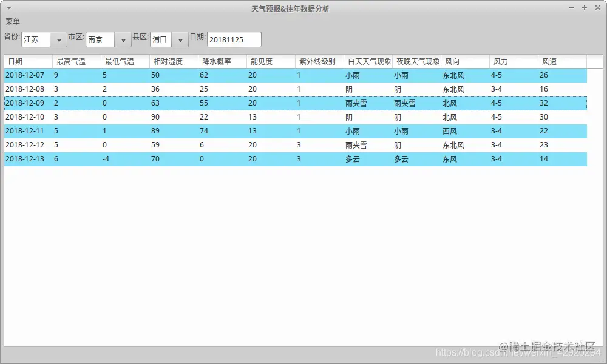Click the 最低气温 column header
This screenshot has height=364, width=607.
(118, 61)
